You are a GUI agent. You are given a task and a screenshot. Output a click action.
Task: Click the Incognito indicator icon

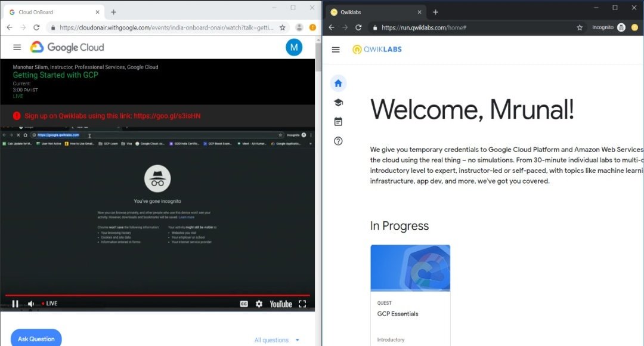pos(621,27)
